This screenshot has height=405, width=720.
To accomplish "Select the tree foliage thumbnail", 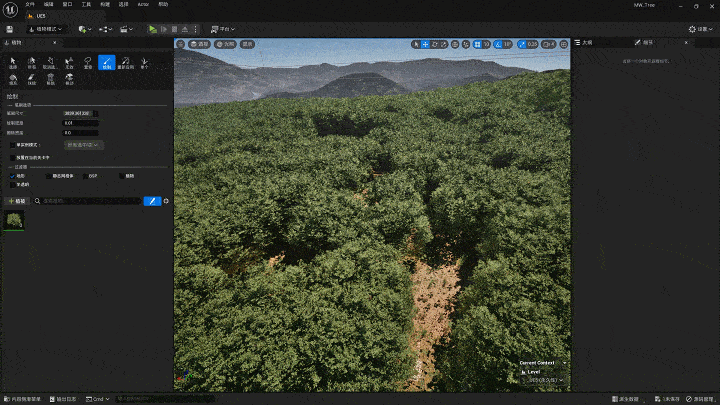I will (15, 220).
